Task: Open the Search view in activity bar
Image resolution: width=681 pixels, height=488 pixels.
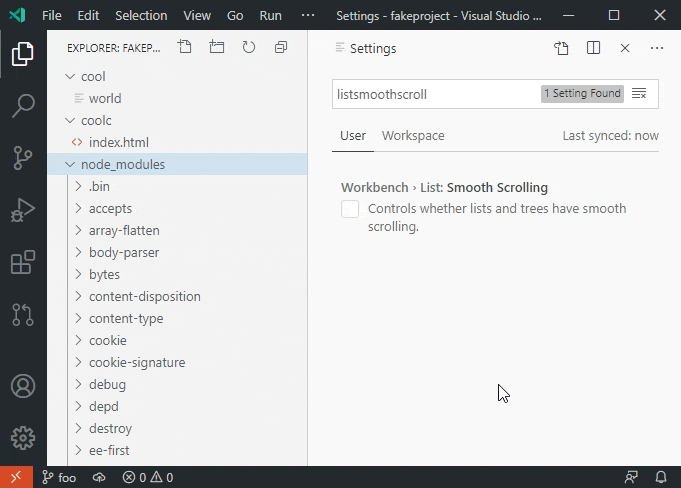Action: click(23, 105)
